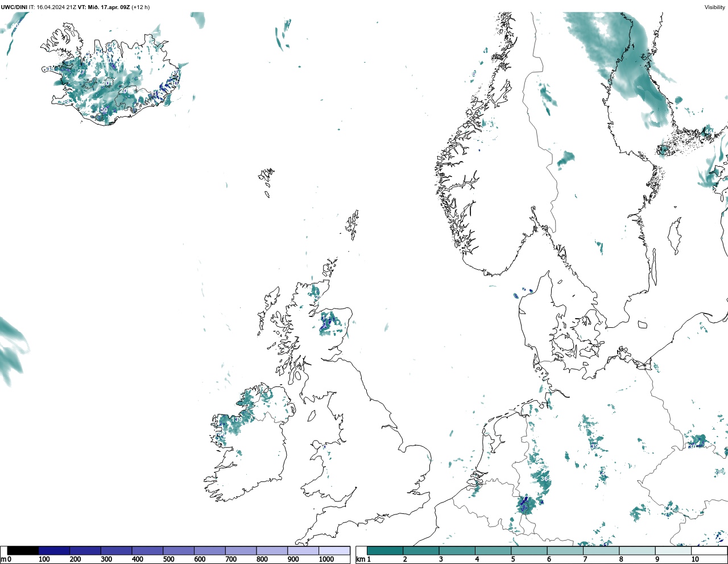
Task: Click the '50' value in southern Iceland
Action: click(104, 110)
